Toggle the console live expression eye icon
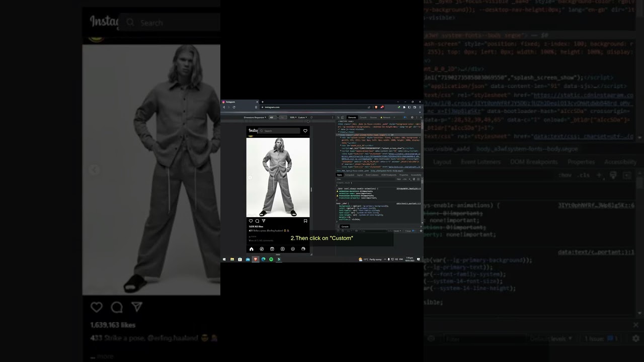 click(x=356, y=231)
